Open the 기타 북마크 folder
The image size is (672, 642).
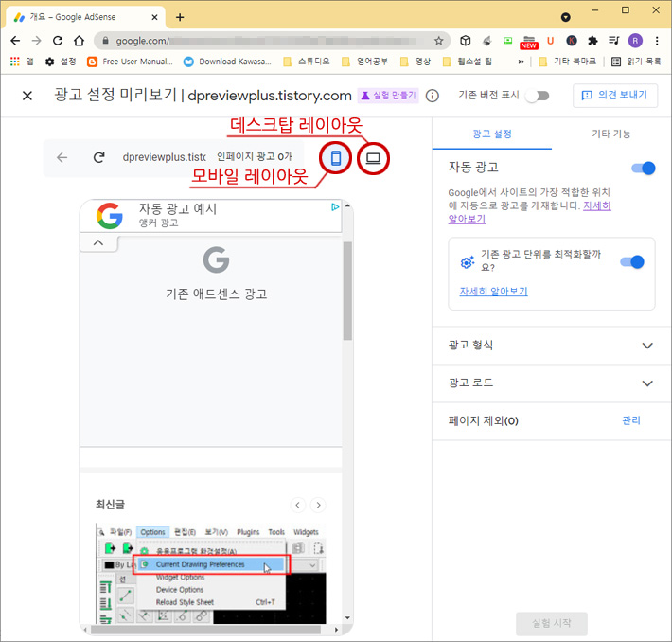click(x=568, y=62)
